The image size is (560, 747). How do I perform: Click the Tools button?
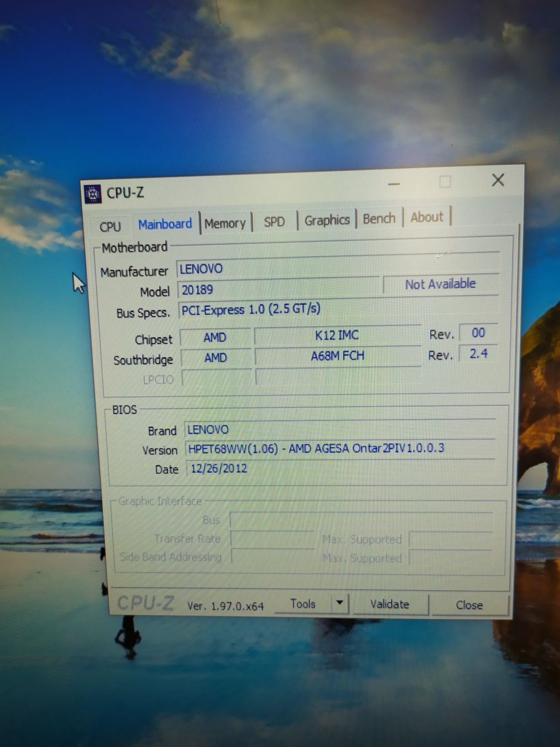303,604
